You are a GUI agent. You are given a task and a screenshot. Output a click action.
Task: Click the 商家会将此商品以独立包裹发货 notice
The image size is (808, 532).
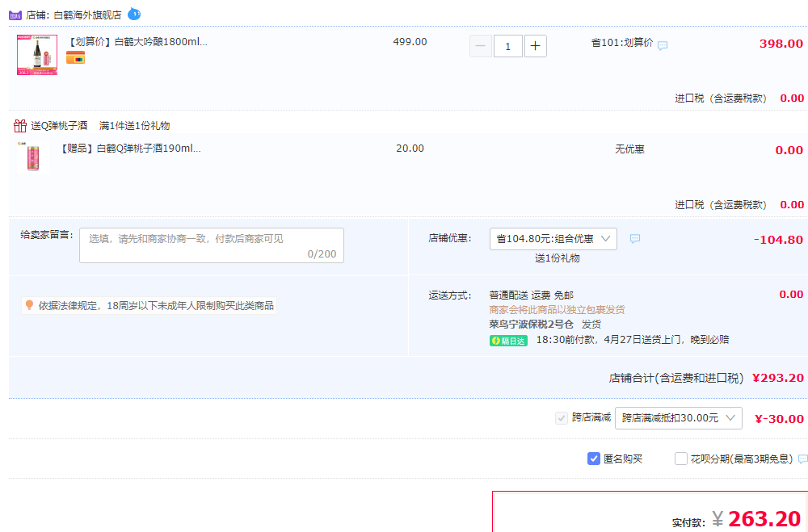(557, 309)
